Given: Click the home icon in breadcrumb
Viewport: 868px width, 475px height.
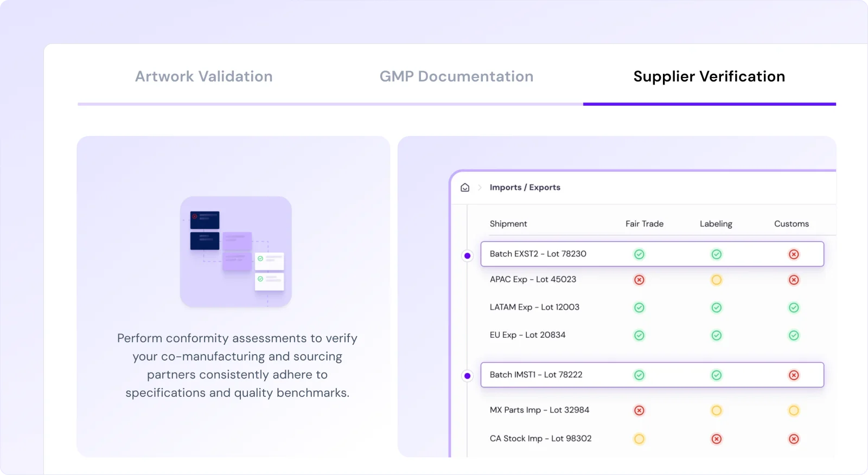Looking at the screenshot, I should 465,188.
